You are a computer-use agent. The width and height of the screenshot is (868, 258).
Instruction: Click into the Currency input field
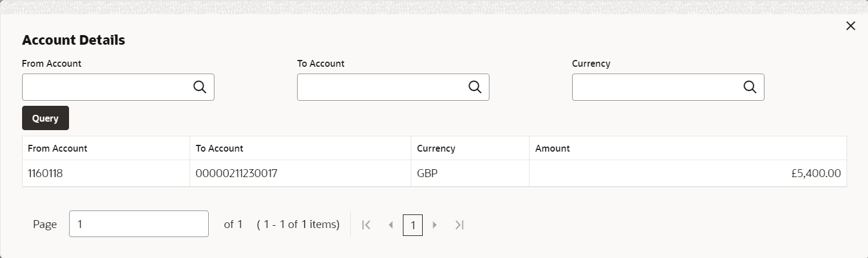(656, 87)
